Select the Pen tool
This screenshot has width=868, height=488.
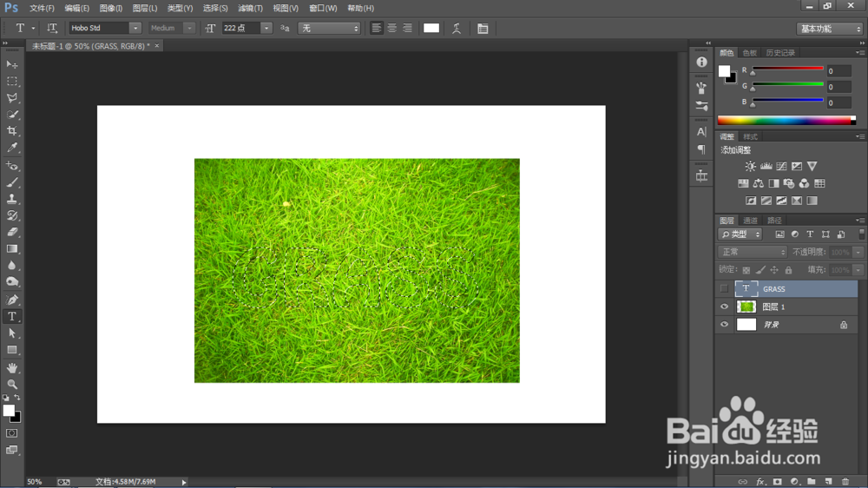[x=11, y=300]
